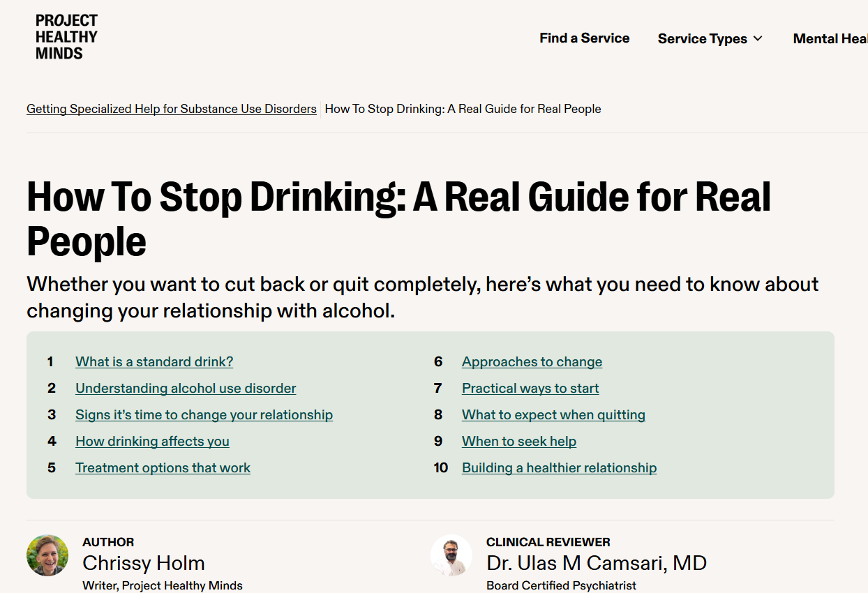Click the author name Chrissy Holm

point(143,563)
